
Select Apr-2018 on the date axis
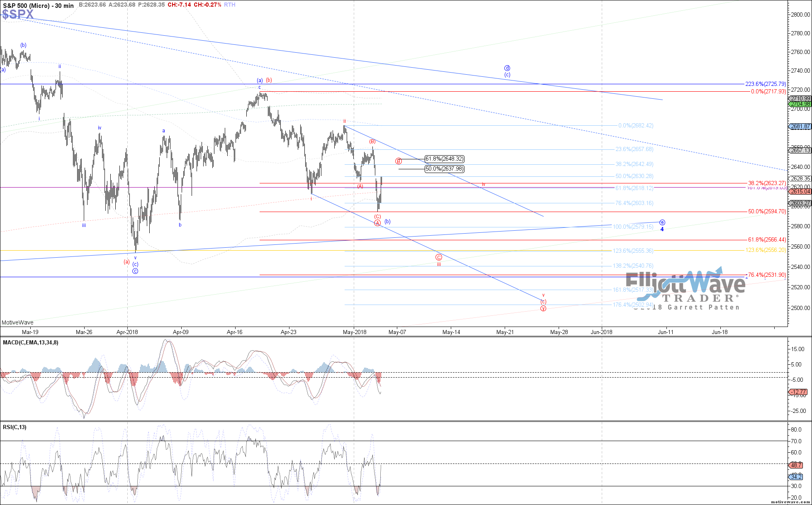(x=127, y=332)
